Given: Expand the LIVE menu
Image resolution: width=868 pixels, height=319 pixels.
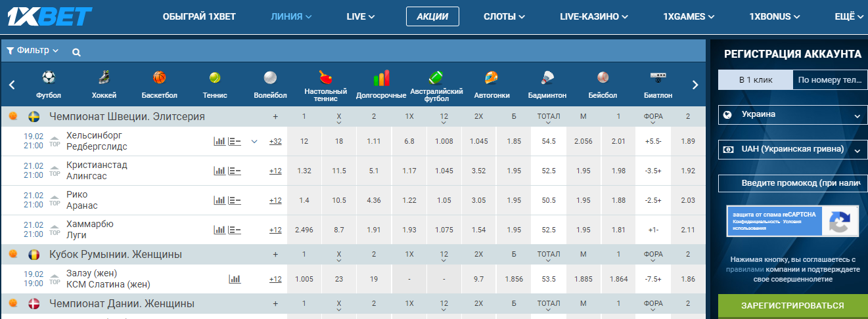Looking at the screenshot, I should click(x=360, y=16).
